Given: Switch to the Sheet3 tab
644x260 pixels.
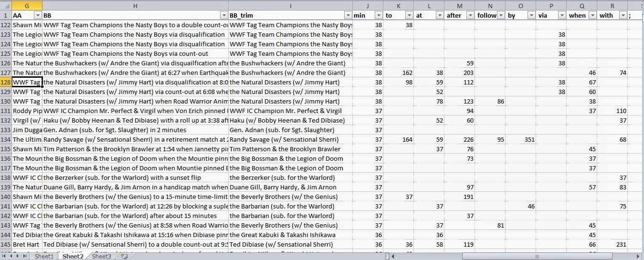Looking at the screenshot, I should (101, 256).
